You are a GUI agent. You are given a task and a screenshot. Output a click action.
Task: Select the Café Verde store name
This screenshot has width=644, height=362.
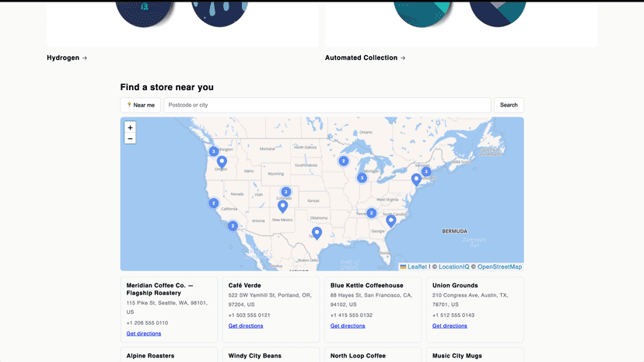click(x=245, y=285)
